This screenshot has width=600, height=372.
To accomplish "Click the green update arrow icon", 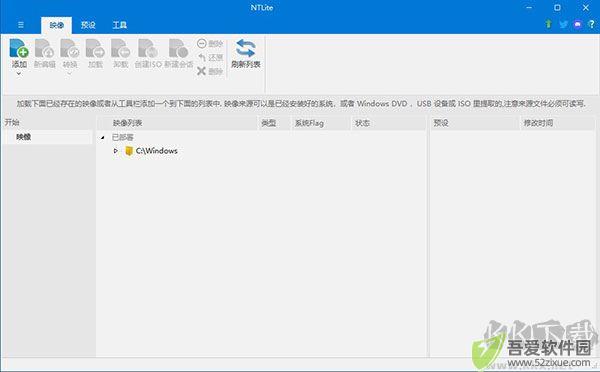I will coord(548,24).
